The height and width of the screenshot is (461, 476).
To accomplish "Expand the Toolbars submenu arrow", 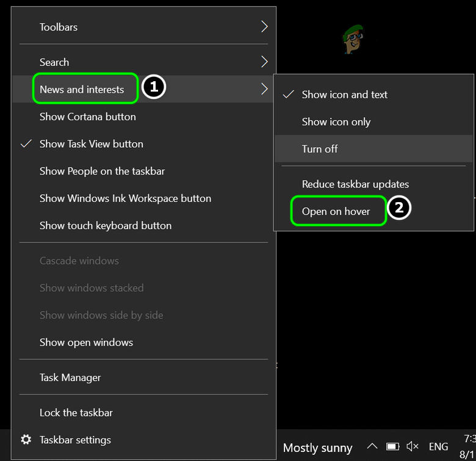I will point(264,27).
